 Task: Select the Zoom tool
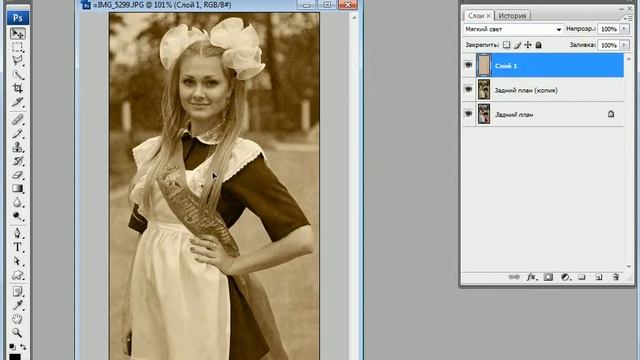17,333
